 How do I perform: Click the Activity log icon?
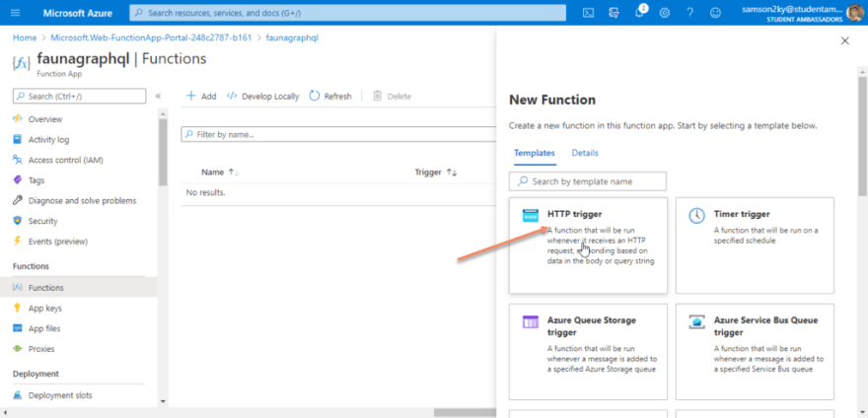17,140
